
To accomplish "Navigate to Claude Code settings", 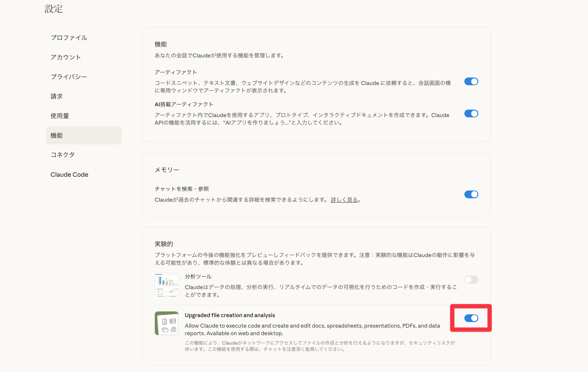I will pyautogui.click(x=69, y=175).
